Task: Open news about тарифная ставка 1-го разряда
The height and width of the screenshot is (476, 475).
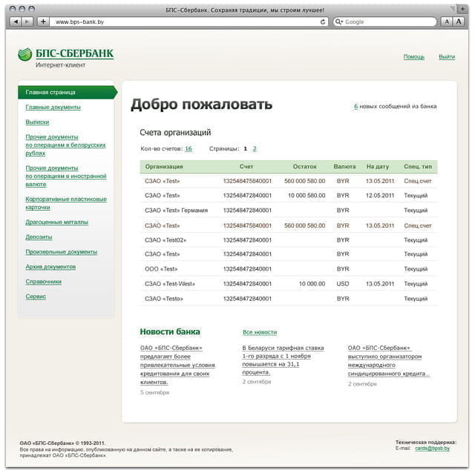Action: [x=284, y=360]
